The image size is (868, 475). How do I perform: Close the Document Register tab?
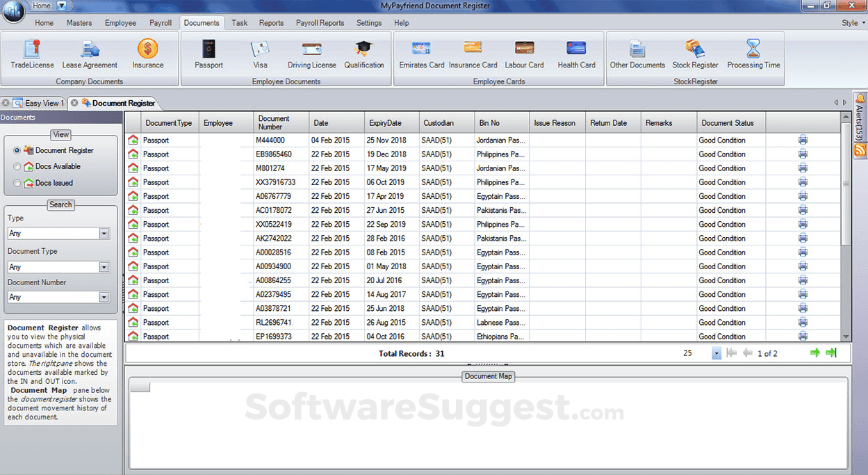coord(74,103)
